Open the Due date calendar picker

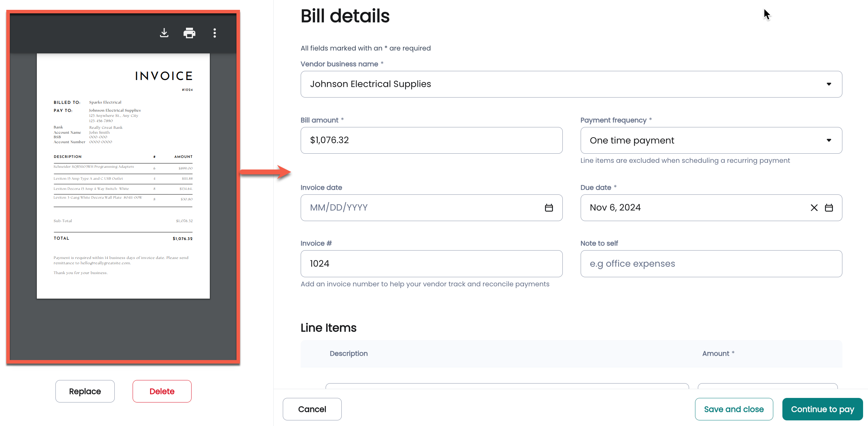click(829, 208)
